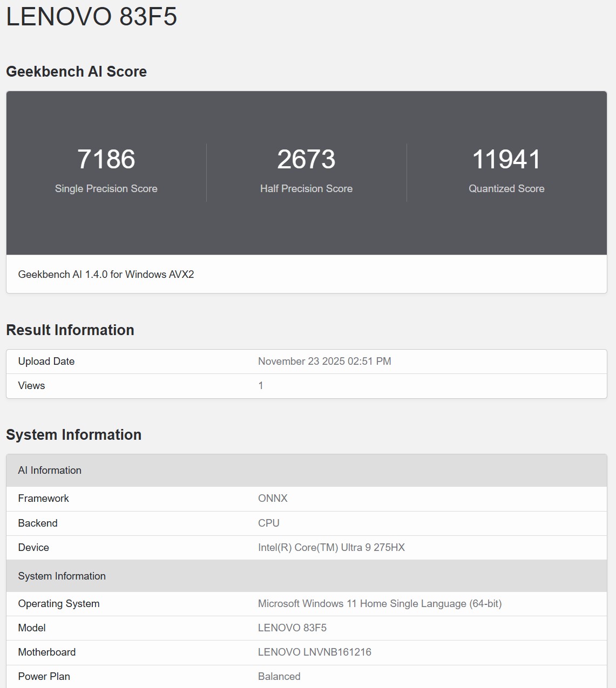Click the Intel Core Ultra 9 275HX device name
The width and height of the screenshot is (616, 688).
pyautogui.click(x=331, y=547)
